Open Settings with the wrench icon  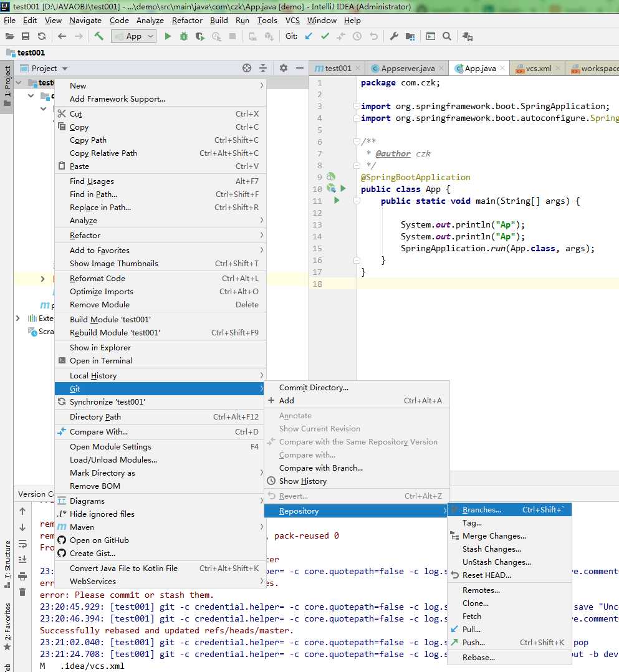(394, 36)
